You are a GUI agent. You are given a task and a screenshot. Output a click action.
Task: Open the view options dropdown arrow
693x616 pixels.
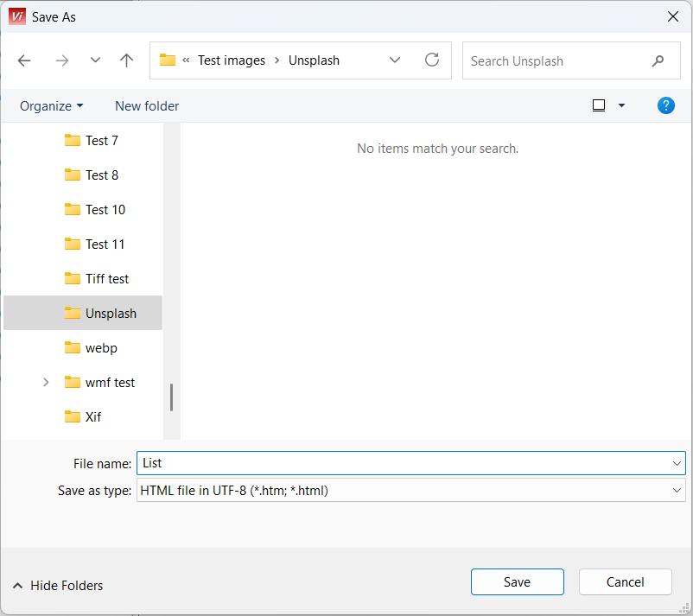[621, 105]
